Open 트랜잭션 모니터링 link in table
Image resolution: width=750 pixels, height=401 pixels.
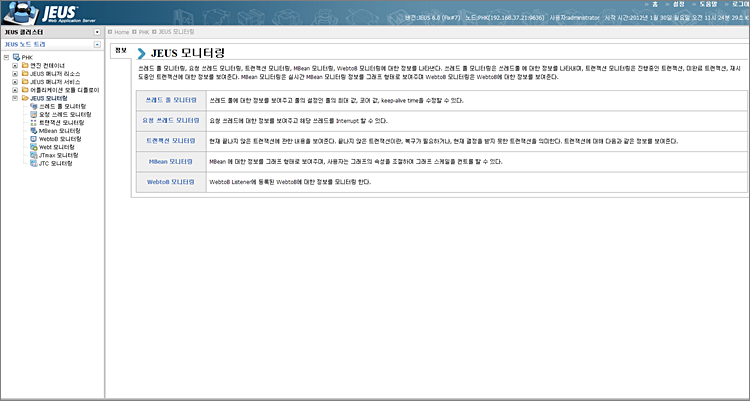171,141
